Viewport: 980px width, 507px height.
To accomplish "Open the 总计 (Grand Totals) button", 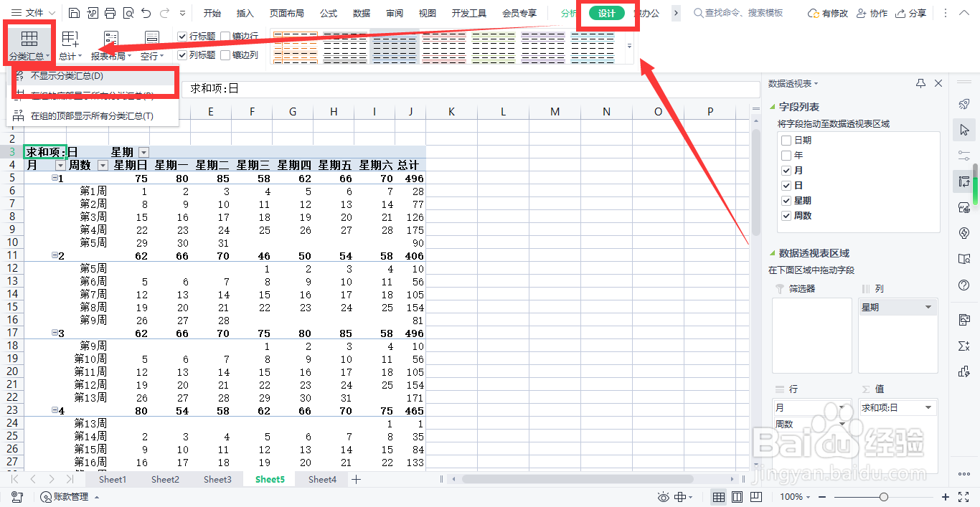I will point(70,45).
